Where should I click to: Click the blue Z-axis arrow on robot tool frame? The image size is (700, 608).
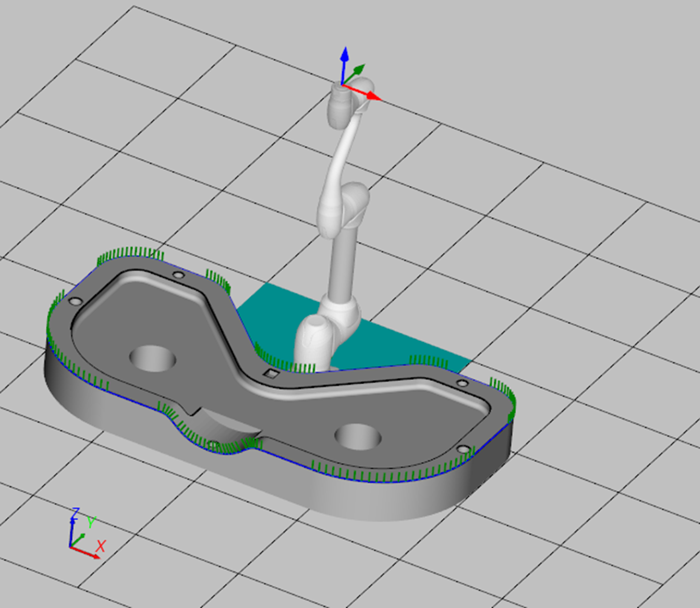click(345, 59)
